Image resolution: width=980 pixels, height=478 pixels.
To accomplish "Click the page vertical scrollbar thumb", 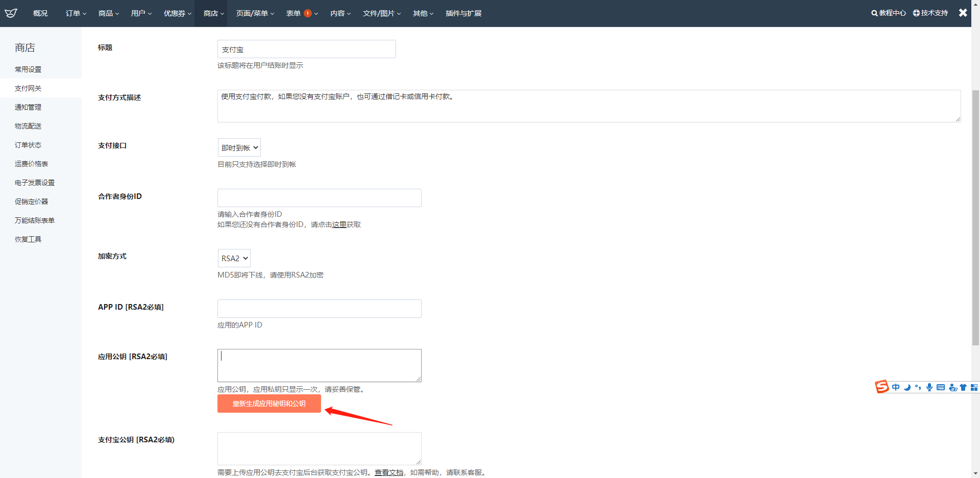I will (975, 218).
